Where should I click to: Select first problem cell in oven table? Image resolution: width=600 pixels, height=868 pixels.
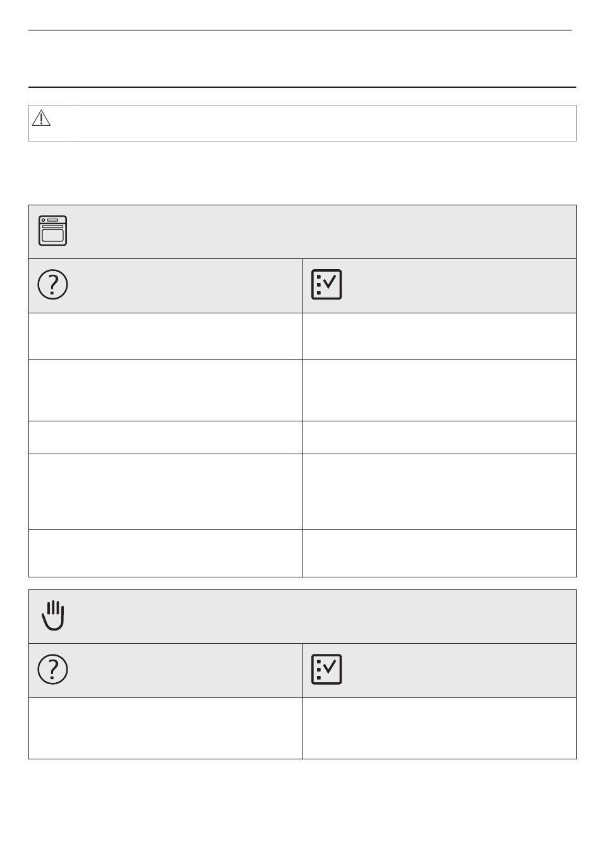[165, 336]
